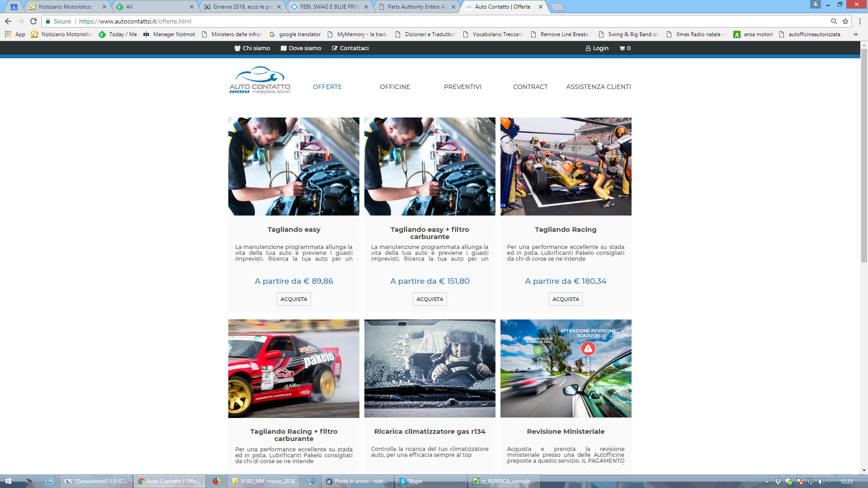Open Dizionari e Traduttori bookmark

(x=425, y=34)
